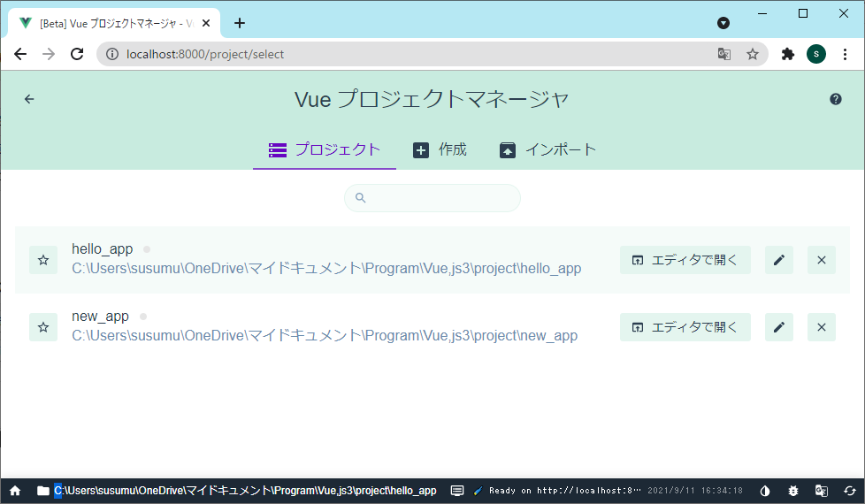
Task: Open the Chrome three-dot menu
Action: 845,54
